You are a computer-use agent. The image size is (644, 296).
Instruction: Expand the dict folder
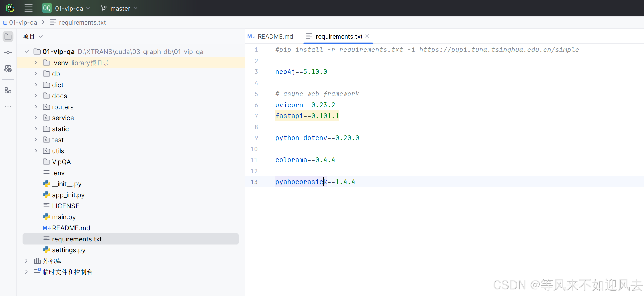tap(36, 85)
